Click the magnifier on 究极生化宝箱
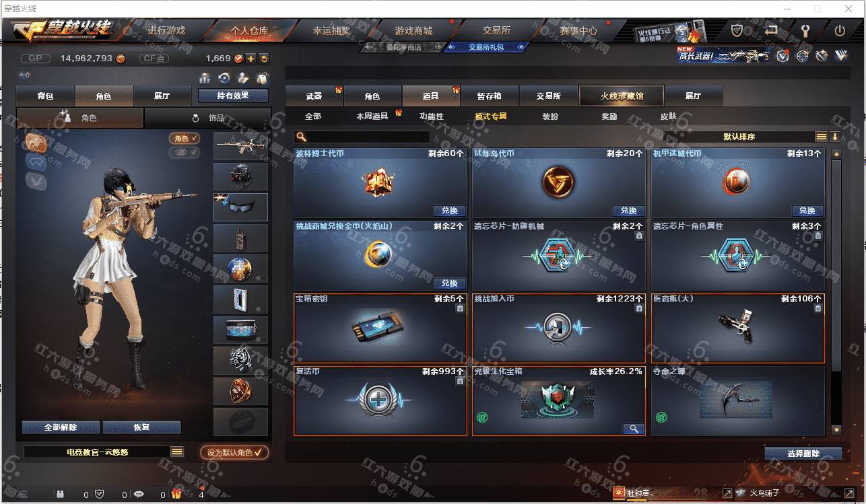The image size is (866, 504). (x=634, y=429)
